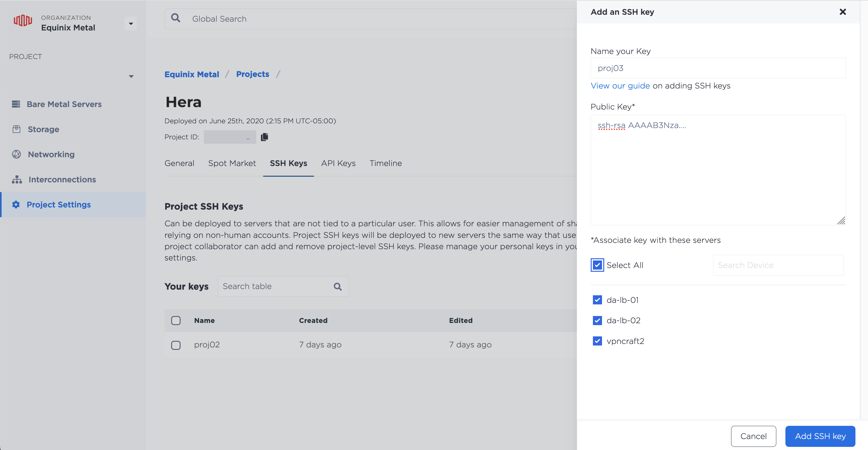868x450 pixels.
Task: Click the Storage sidebar icon
Action: coord(16,129)
